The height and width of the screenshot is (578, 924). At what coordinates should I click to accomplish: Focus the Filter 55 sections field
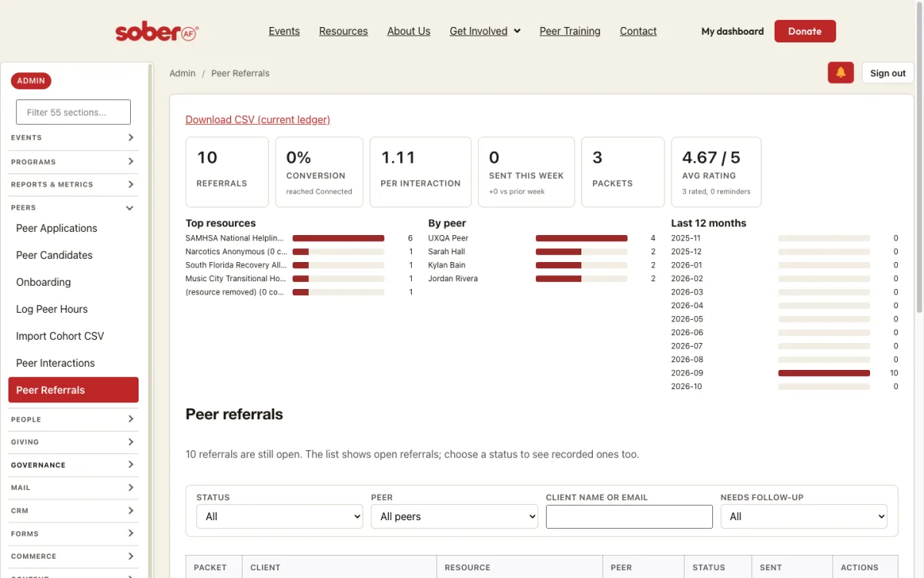73,112
